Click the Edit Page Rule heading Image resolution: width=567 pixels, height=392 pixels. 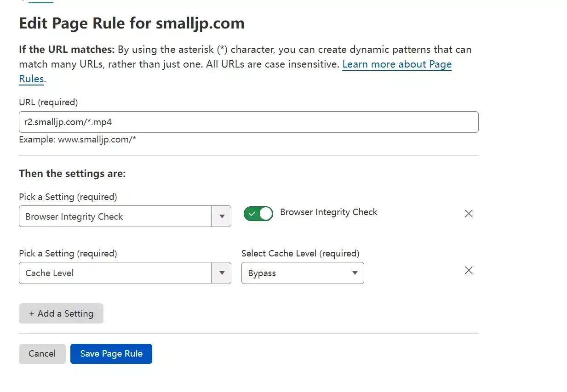(x=132, y=23)
